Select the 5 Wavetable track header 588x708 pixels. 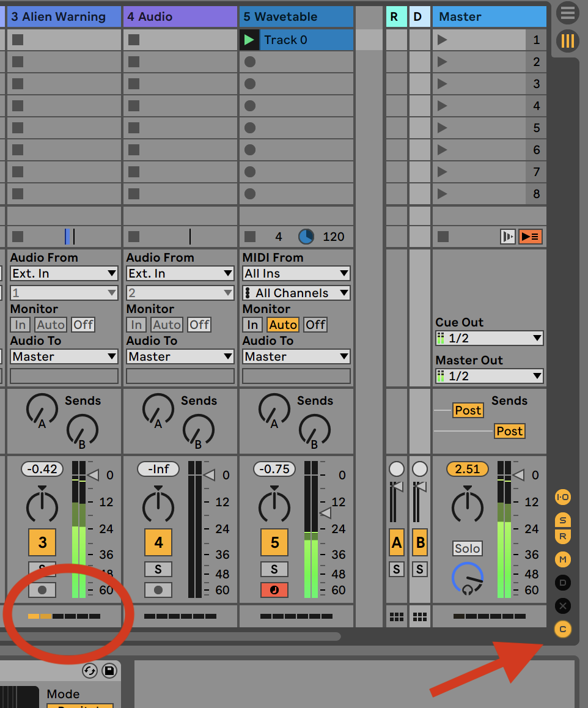(x=296, y=17)
